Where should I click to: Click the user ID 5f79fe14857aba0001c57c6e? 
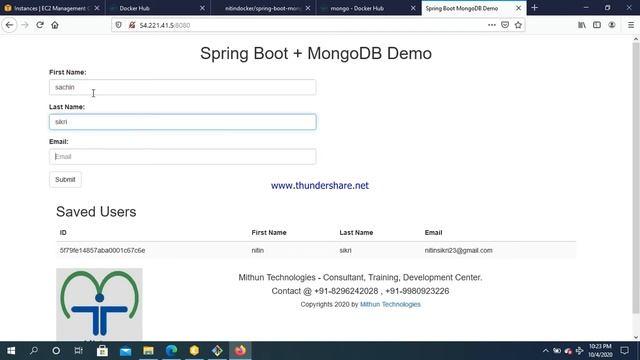click(102, 251)
